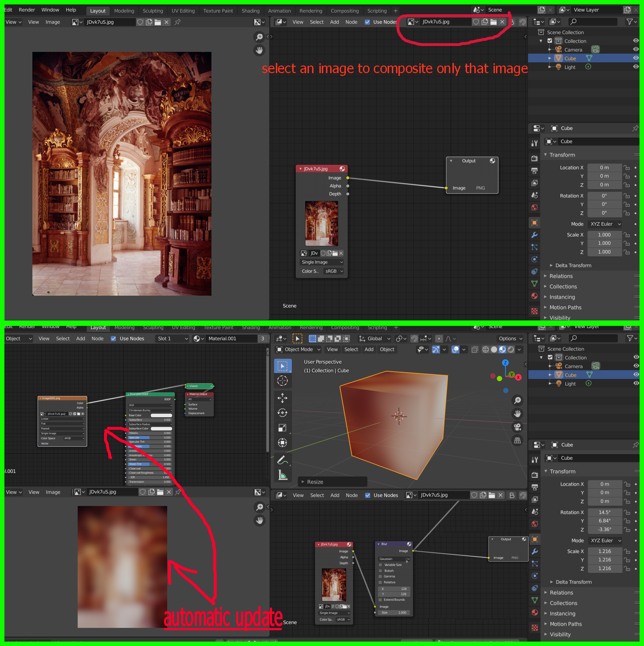Open the Object menu next to Add in 3D viewport
Screen dimensions: 644x646
click(387, 349)
